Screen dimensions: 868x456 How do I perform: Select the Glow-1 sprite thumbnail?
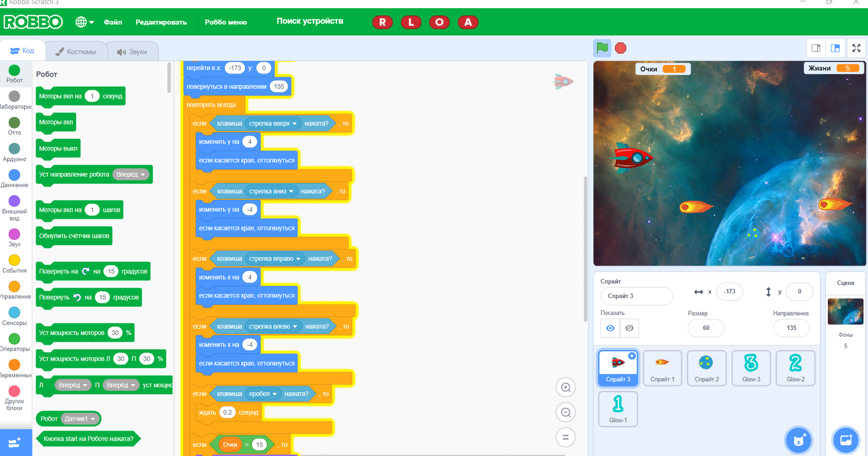(618, 409)
